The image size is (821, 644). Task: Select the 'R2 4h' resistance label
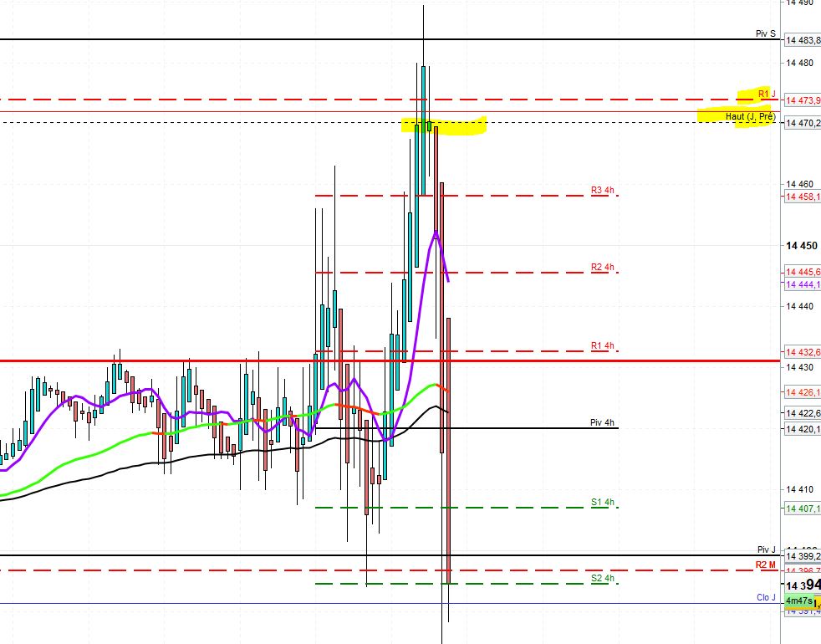pos(602,268)
